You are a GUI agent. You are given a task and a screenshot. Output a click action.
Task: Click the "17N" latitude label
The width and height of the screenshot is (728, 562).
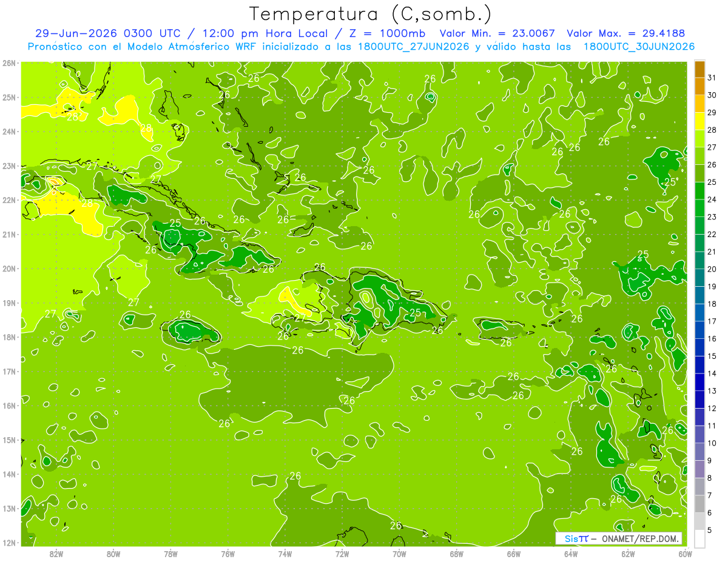pos(9,371)
